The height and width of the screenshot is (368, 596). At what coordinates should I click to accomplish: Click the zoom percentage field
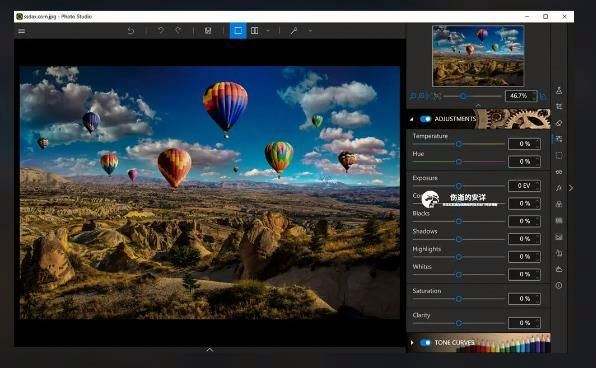coord(521,95)
